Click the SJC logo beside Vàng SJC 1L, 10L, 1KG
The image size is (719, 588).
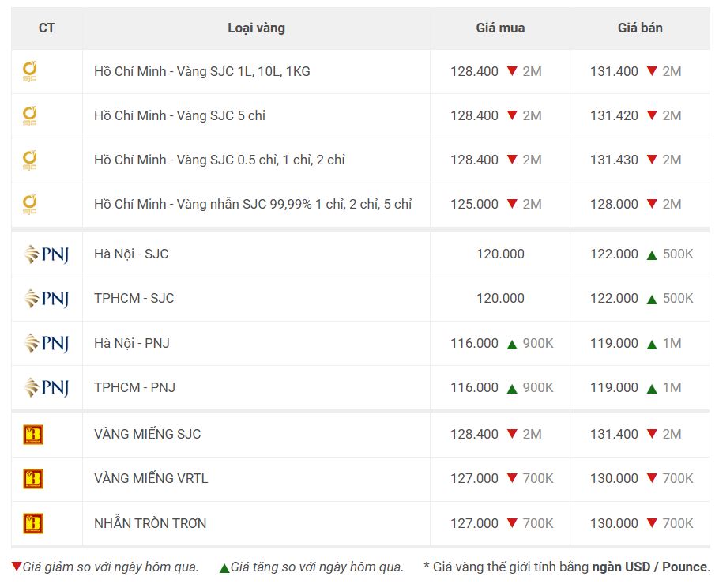pos(30,72)
